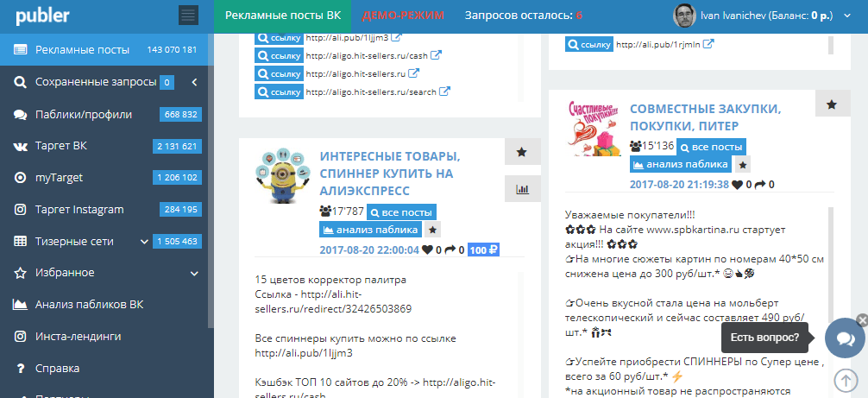Show все посты for СОВМЕСТНЫЕ ЗАКУПКИ public
The height and width of the screenshot is (398, 868).
(711, 148)
